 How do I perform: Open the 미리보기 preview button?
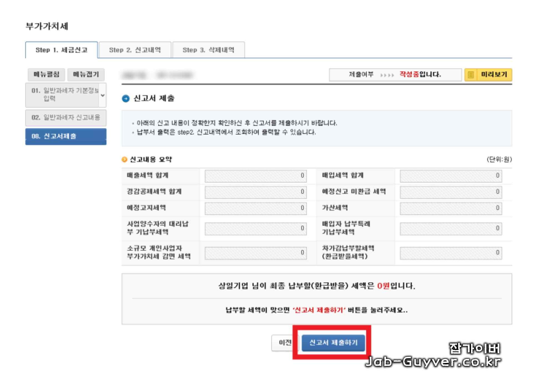[494, 74]
